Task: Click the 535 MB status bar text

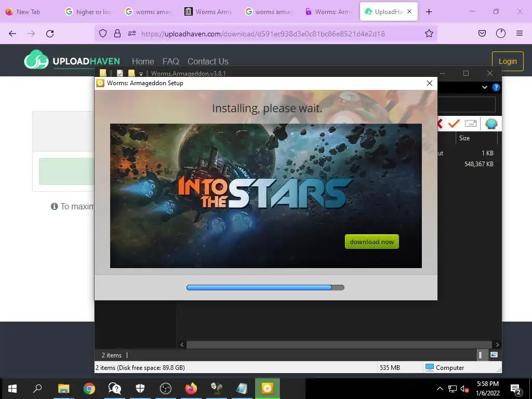Action: pos(390,367)
